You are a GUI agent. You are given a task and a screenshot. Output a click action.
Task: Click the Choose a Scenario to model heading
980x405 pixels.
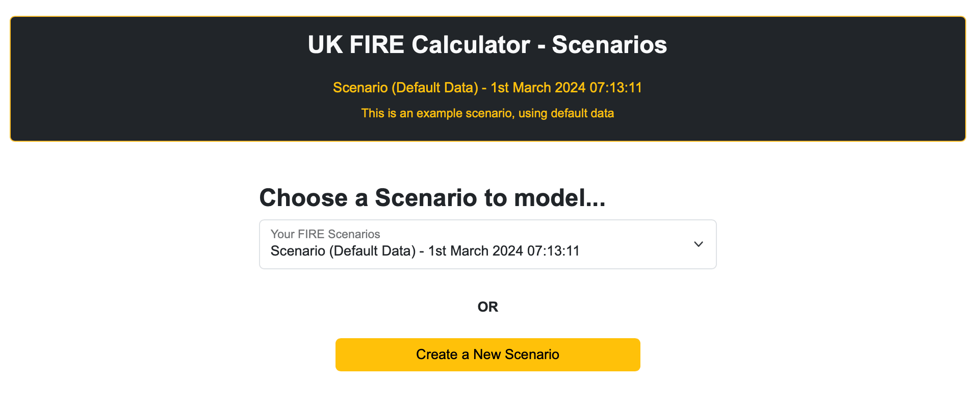tap(432, 198)
